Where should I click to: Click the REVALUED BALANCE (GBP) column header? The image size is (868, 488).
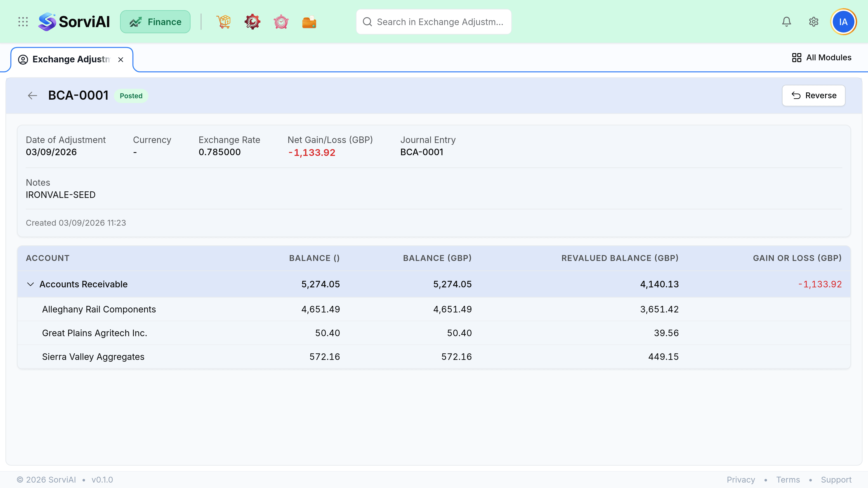620,258
